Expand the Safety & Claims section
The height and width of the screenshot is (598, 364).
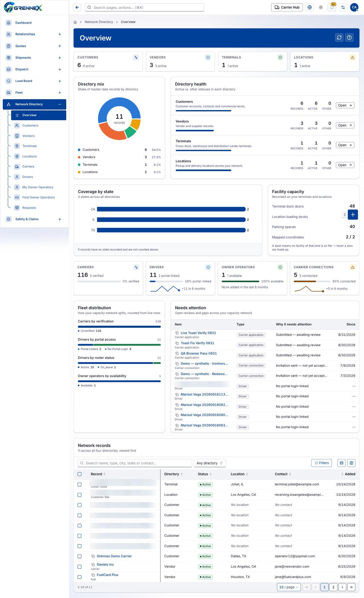(x=60, y=219)
